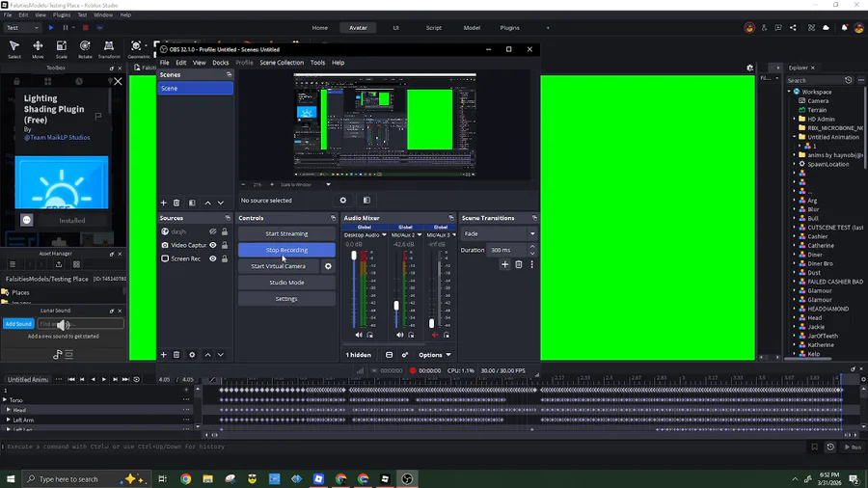Expand the Torso track in animation editor

pyautogui.click(x=5, y=400)
